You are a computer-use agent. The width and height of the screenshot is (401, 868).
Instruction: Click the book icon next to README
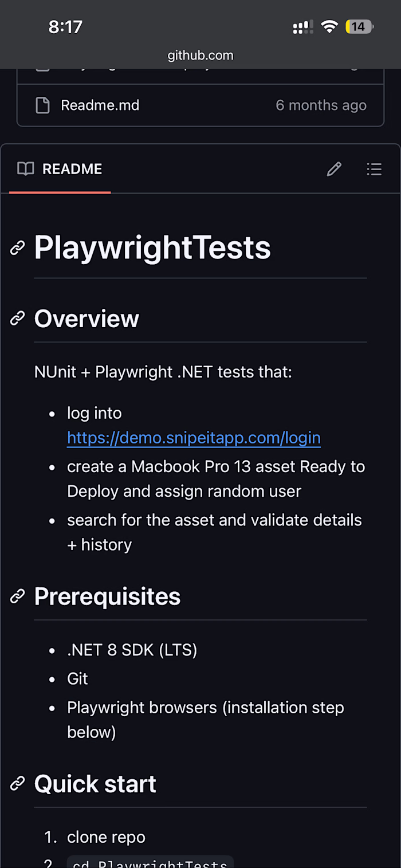click(25, 169)
